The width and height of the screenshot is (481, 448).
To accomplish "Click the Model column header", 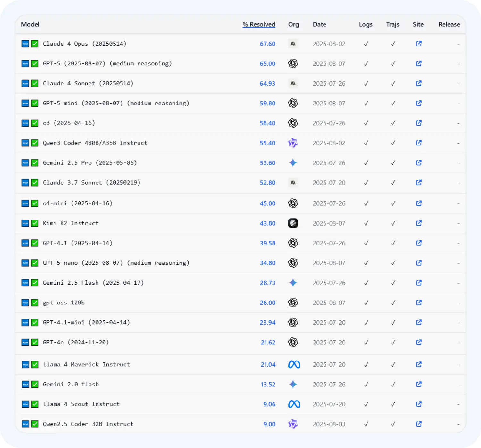I will click(30, 24).
